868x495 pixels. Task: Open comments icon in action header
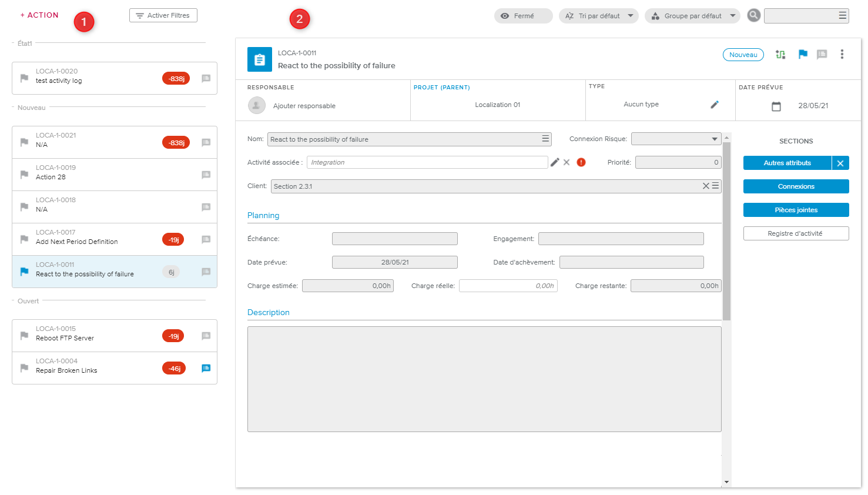pyautogui.click(x=822, y=54)
